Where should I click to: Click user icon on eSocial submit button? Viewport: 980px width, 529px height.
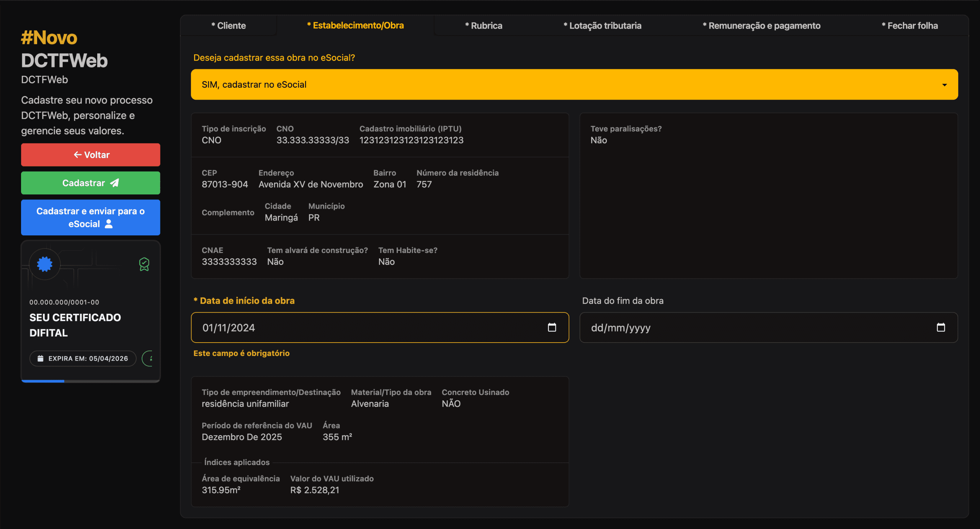[x=109, y=224]
